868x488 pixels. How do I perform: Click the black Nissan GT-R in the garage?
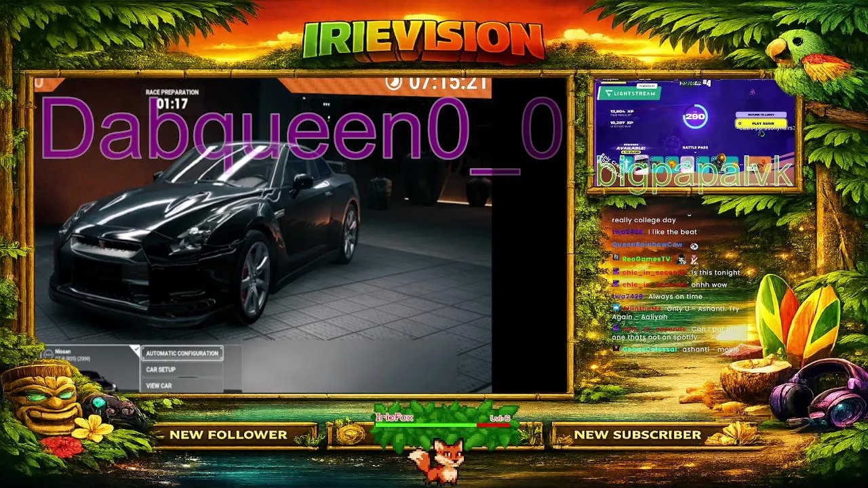207,232
